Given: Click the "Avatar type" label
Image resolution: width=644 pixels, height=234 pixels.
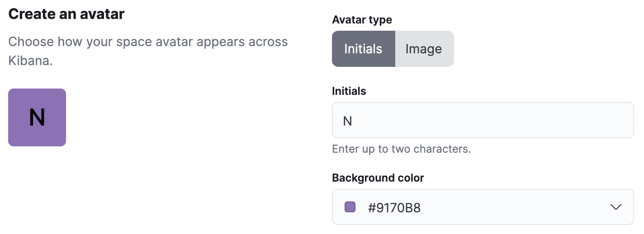Looking at the screenshot, I should (x=362, y=20).
